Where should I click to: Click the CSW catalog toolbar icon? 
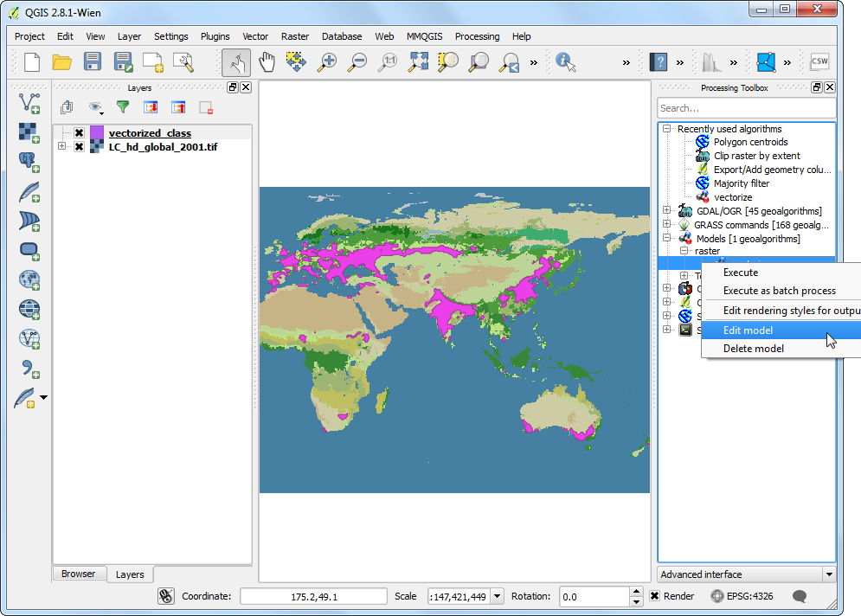click(819, 61)
